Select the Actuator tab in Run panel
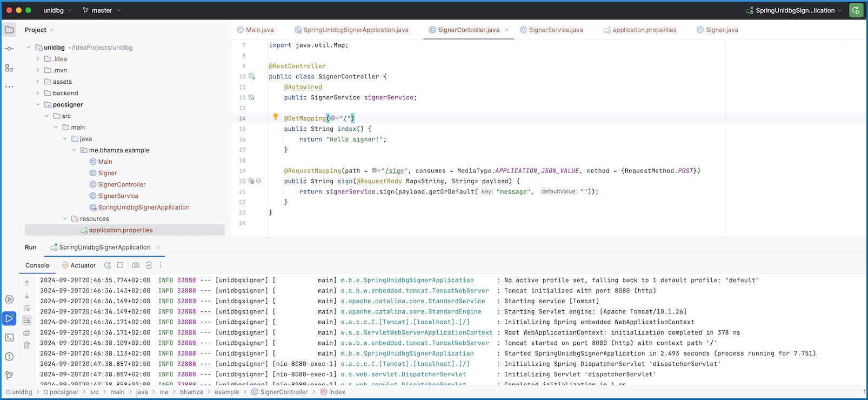Screen dimensions: 868x400 point(78,265)
